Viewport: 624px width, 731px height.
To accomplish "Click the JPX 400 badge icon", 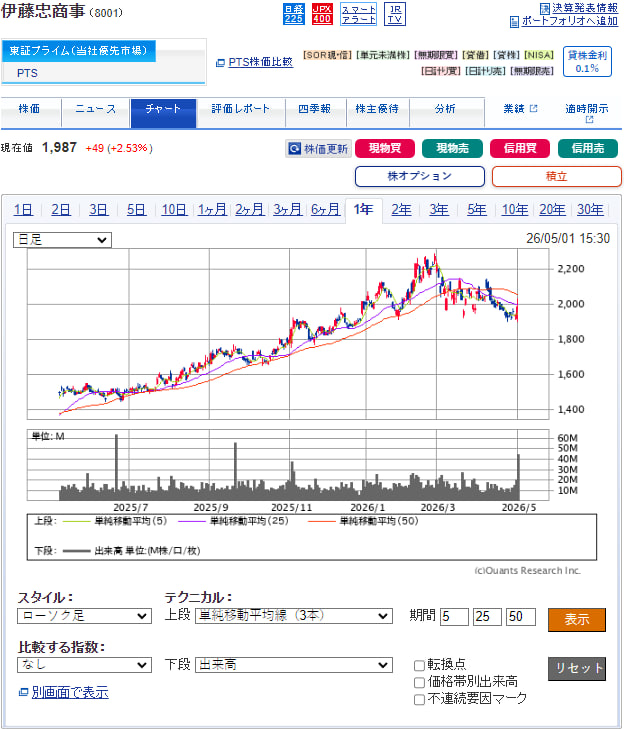I will click(x=322, y=14).
